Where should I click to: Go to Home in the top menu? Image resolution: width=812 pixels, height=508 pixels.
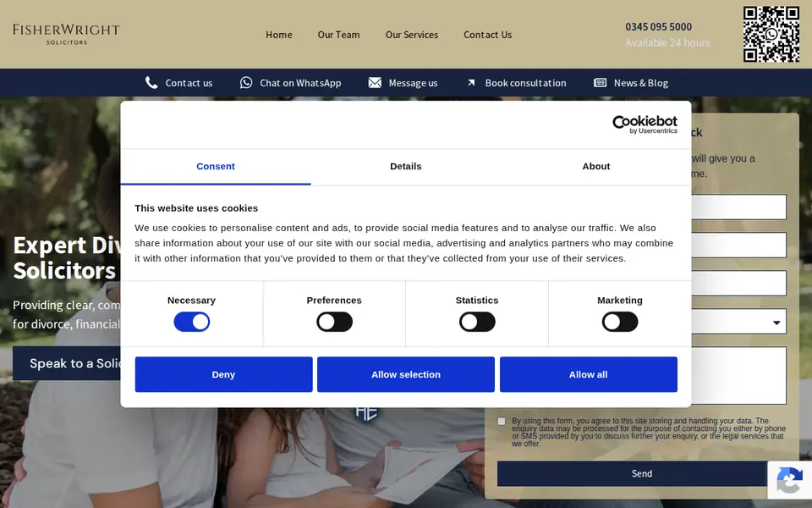click(x=279, y=35)
